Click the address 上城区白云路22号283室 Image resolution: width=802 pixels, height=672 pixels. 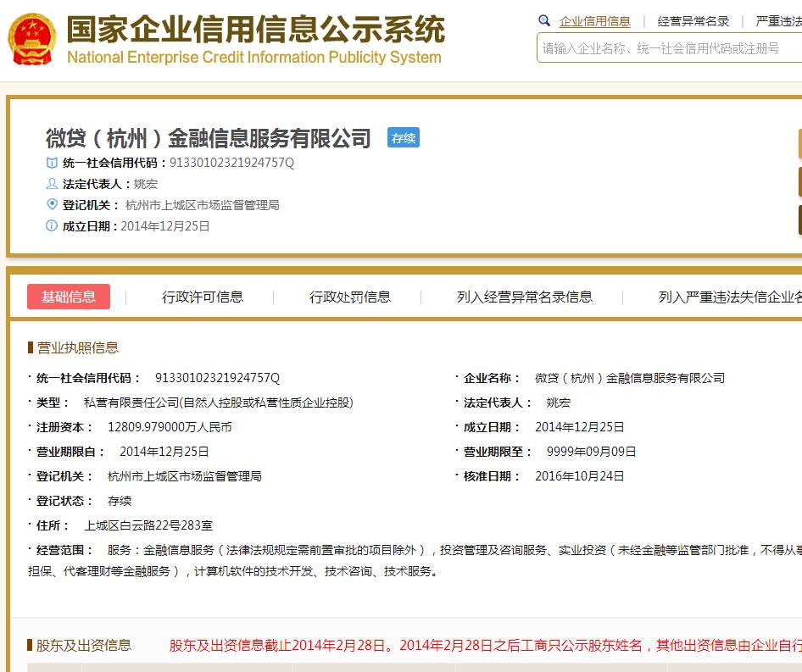[x=148, y=525]
